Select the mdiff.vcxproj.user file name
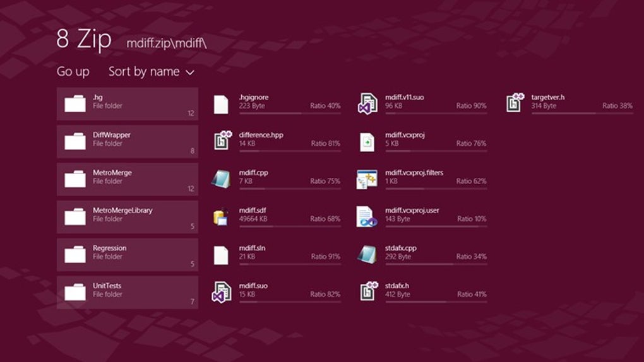Image resolution: width=644 pixels, height=362 pixels. tap(412, 211)
